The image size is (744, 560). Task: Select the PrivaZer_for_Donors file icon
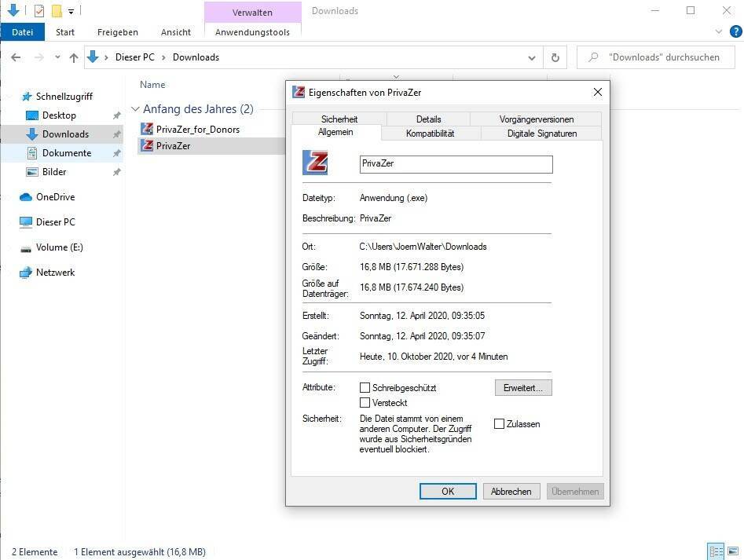147,129
